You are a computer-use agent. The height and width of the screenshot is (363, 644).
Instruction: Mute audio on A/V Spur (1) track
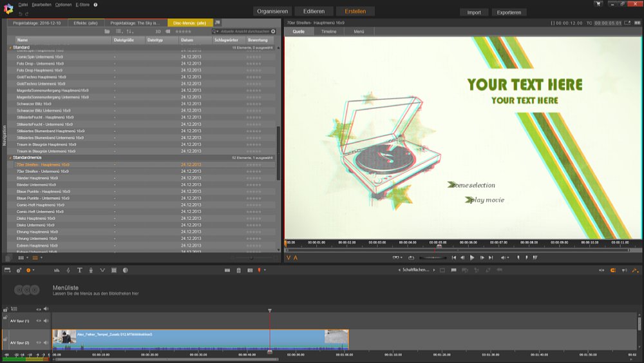point(46,320)
